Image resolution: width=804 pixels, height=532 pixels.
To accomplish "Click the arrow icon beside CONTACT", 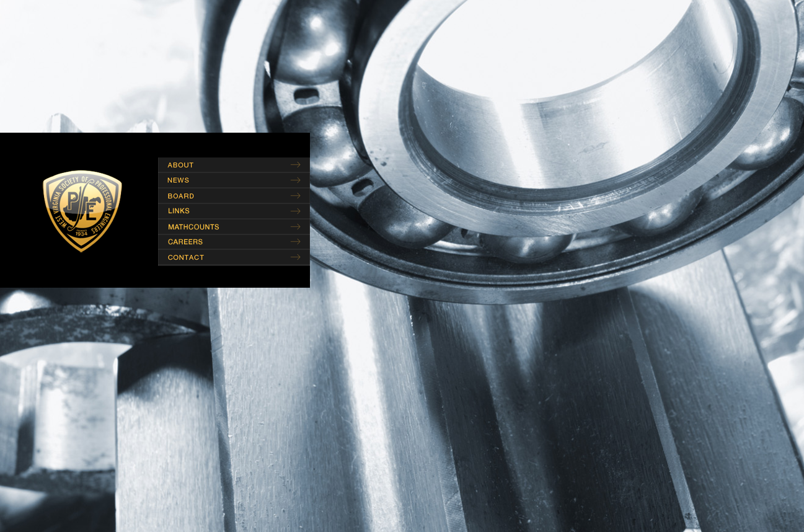I will point(295,257).
